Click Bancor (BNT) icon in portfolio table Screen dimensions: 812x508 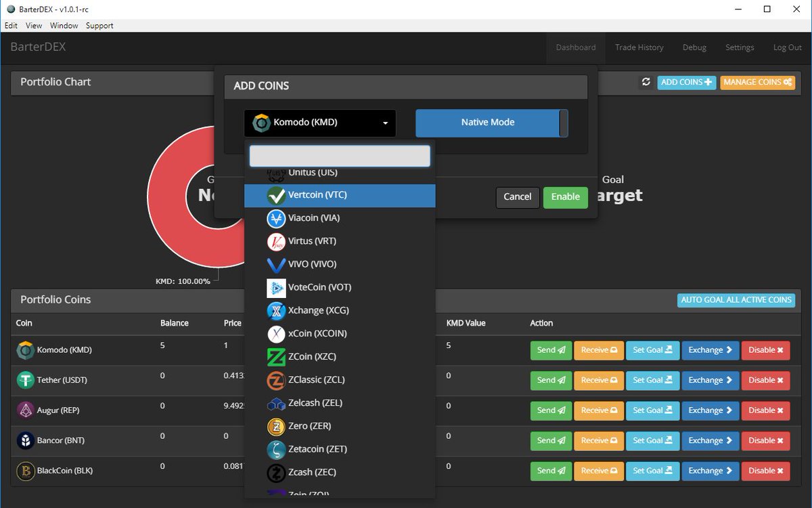coord(25,441)
